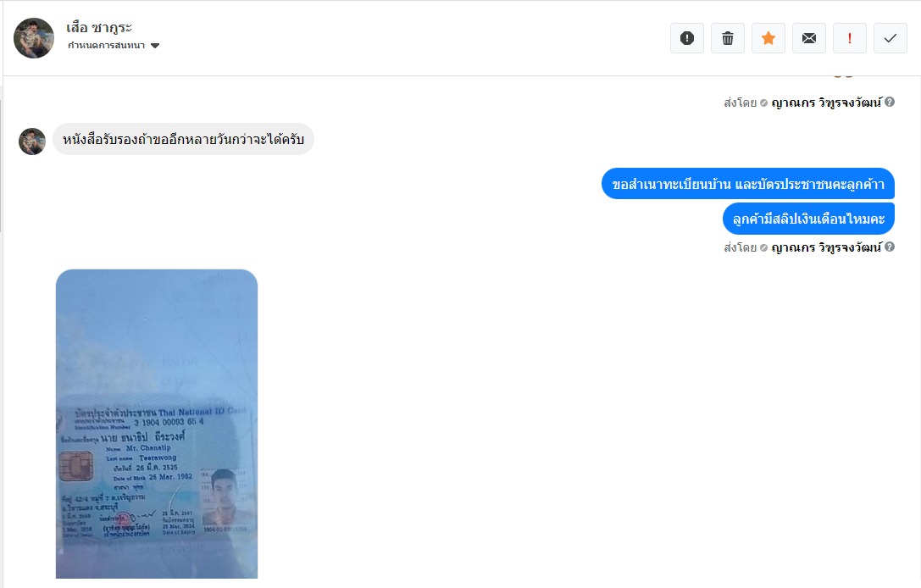
Task: Open the Thai national ID card image
Action: click(157, 424)
